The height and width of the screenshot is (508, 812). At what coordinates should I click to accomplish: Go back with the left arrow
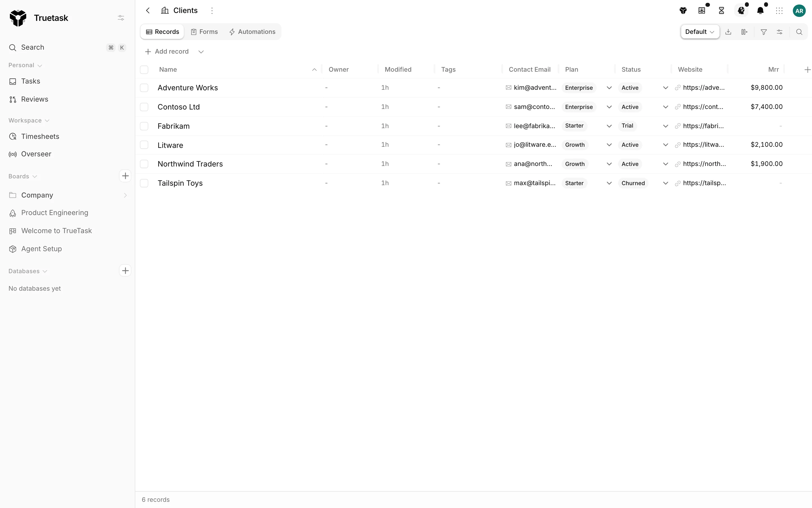tap(148, 10)
